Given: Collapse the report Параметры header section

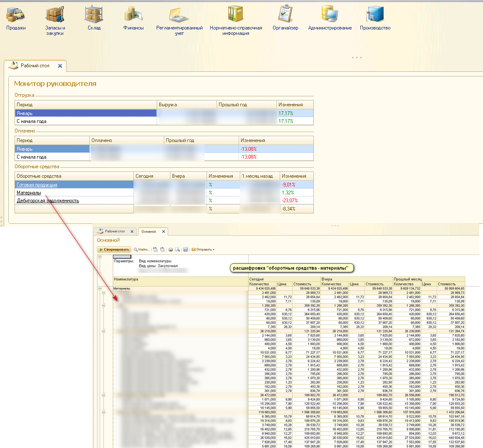Looking at the screenshot, I should click(x=100, y=257).
